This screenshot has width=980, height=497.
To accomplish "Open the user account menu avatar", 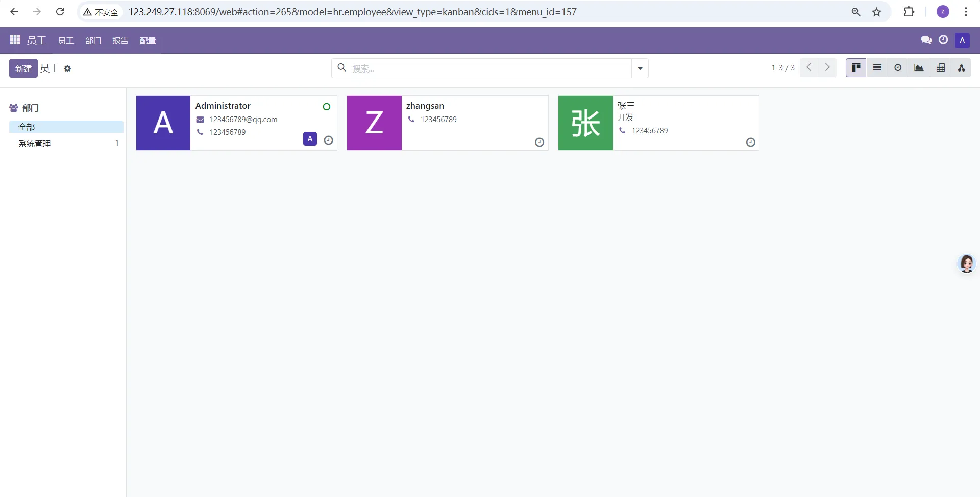I will 962,40.
